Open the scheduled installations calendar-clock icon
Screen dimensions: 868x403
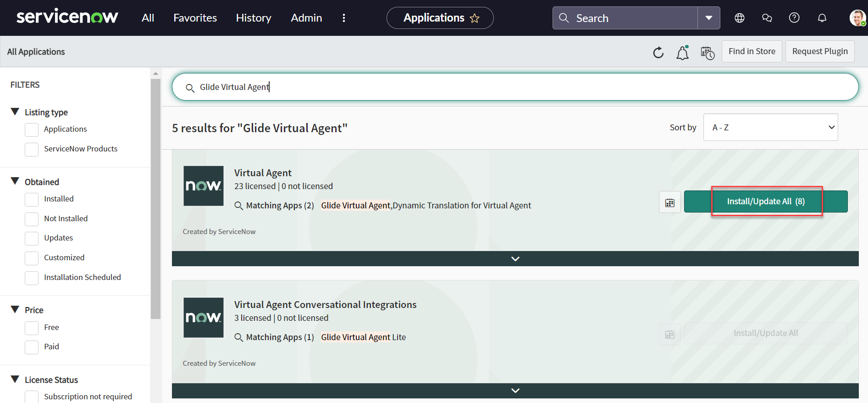point(707,52)
